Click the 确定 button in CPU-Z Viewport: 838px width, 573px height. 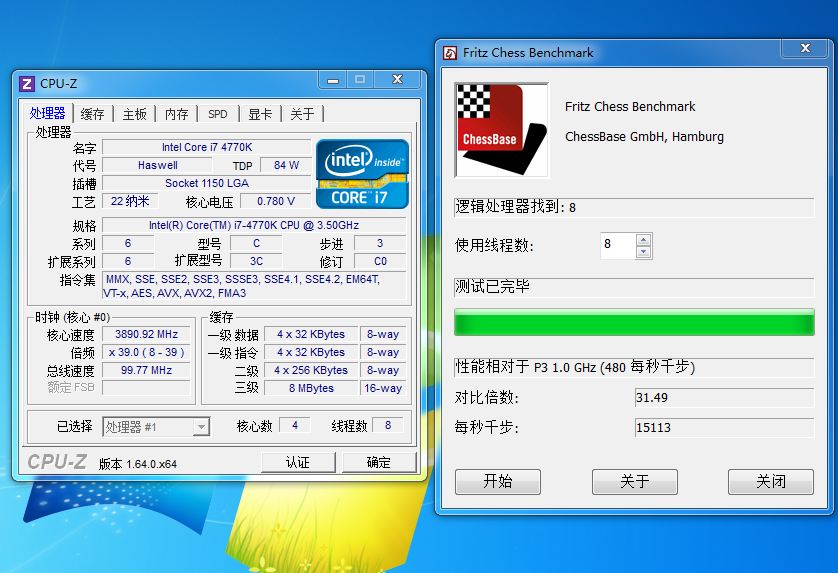click(379, 462)
